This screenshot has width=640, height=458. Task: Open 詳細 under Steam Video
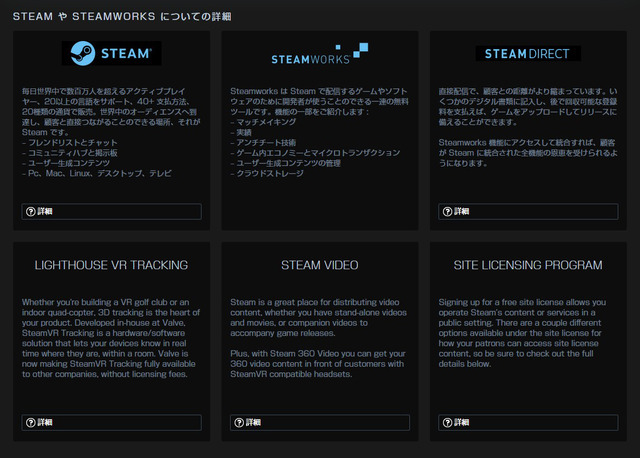point(320,422)
